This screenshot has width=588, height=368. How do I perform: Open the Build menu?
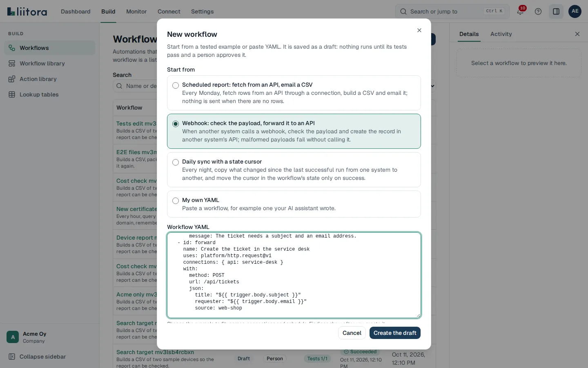click(108, 11)
